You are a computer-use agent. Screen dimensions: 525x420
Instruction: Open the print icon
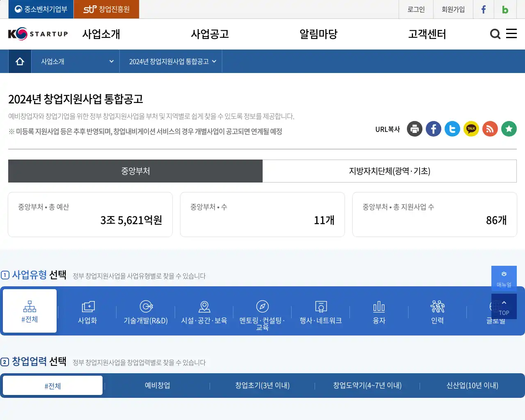(x=414, y=129)
